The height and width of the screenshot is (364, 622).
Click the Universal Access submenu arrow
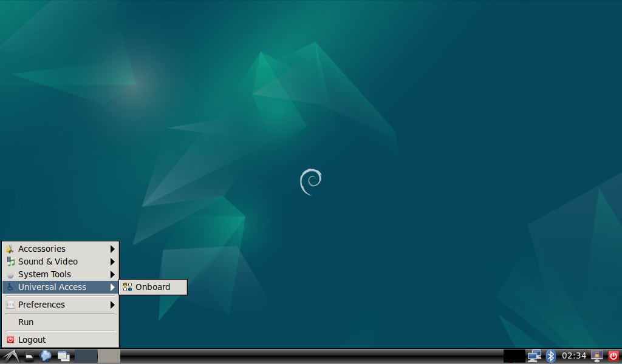[x=112, y=287]
